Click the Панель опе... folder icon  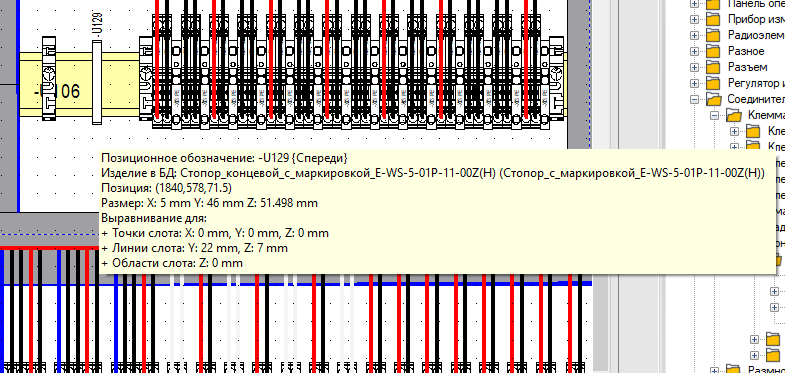tap(713, 4)
